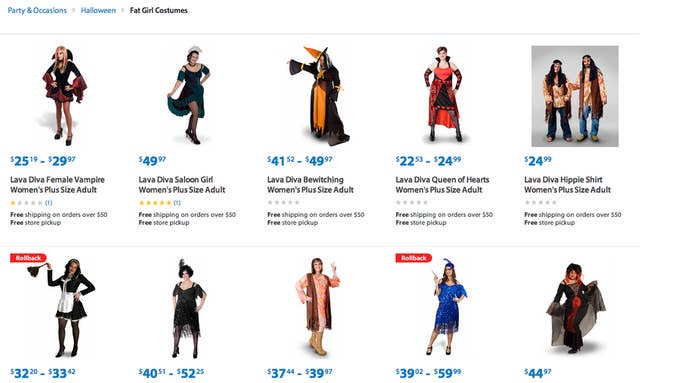
Task: Open the Bewitching witch costume image
Action: click(320, 96)
